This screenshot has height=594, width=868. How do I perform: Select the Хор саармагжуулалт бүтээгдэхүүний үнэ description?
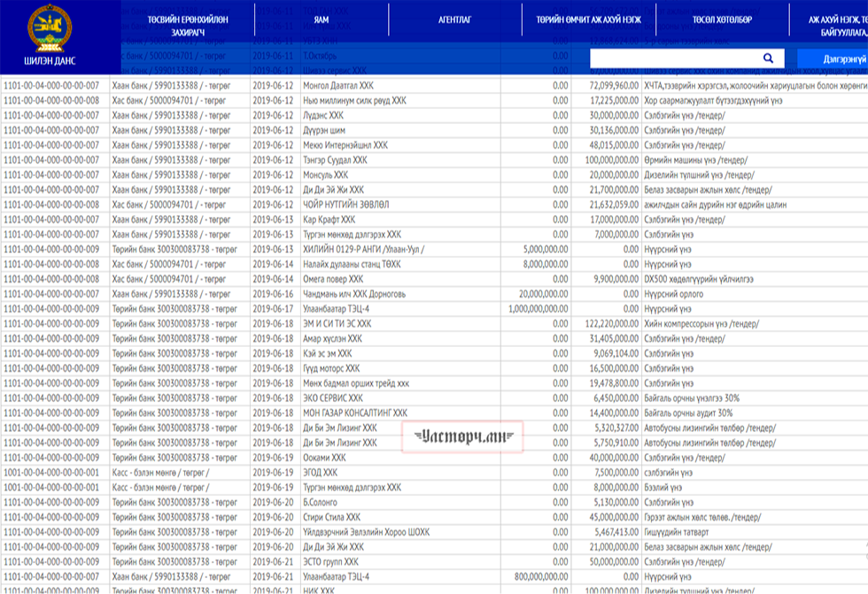[713, 101]
